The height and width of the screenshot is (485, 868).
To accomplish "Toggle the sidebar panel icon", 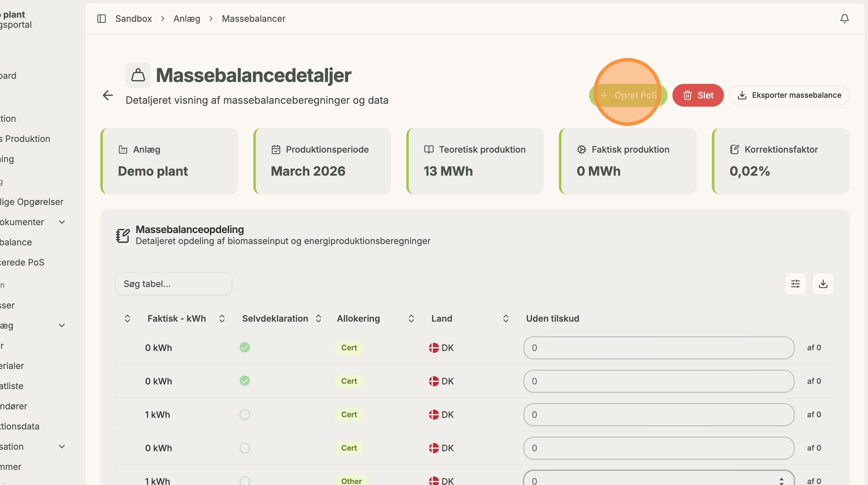I will coord(102,19).
